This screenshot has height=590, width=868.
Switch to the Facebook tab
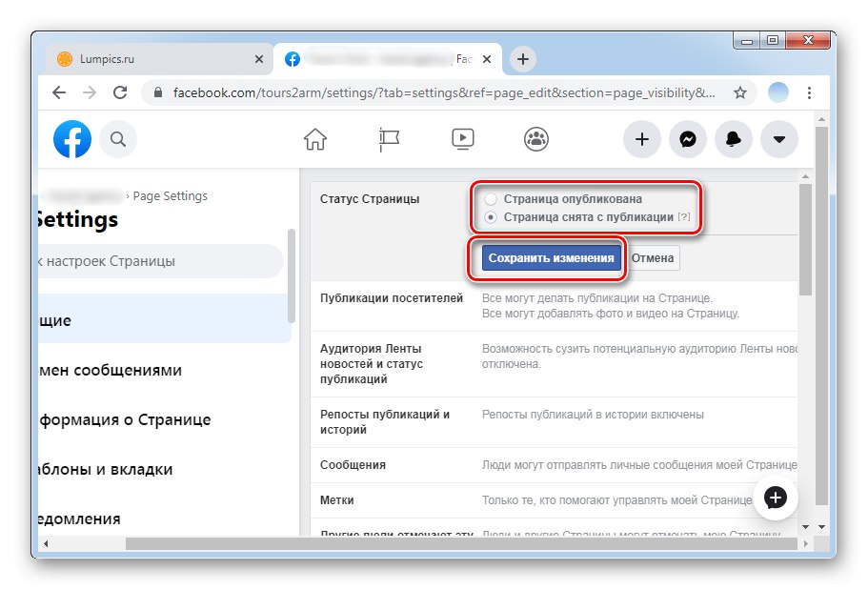(x=388, y=59)
